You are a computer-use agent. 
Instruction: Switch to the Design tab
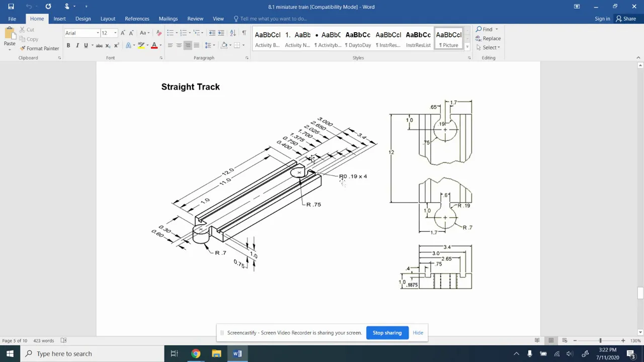[83, 19]
